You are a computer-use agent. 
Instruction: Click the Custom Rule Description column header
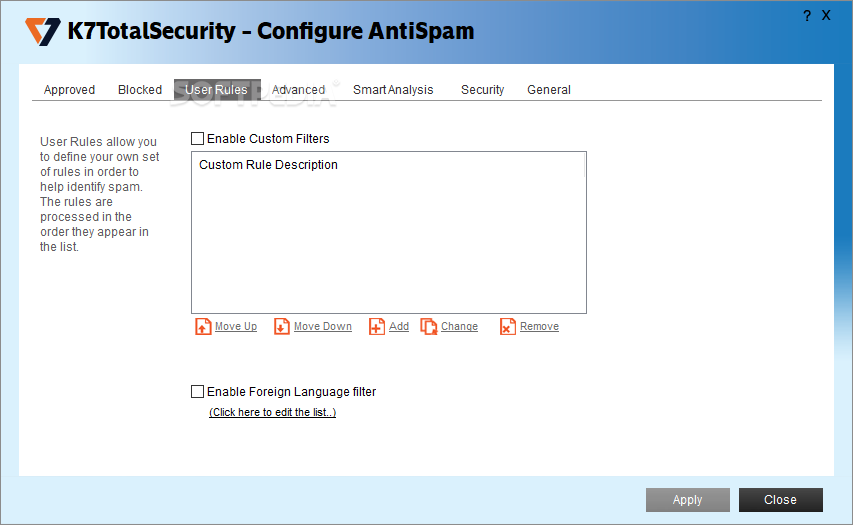(x=388, y=165)
